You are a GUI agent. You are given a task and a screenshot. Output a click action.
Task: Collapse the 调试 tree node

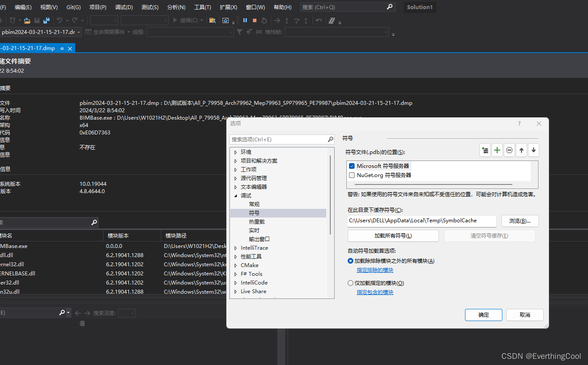(x=236, y=196)
